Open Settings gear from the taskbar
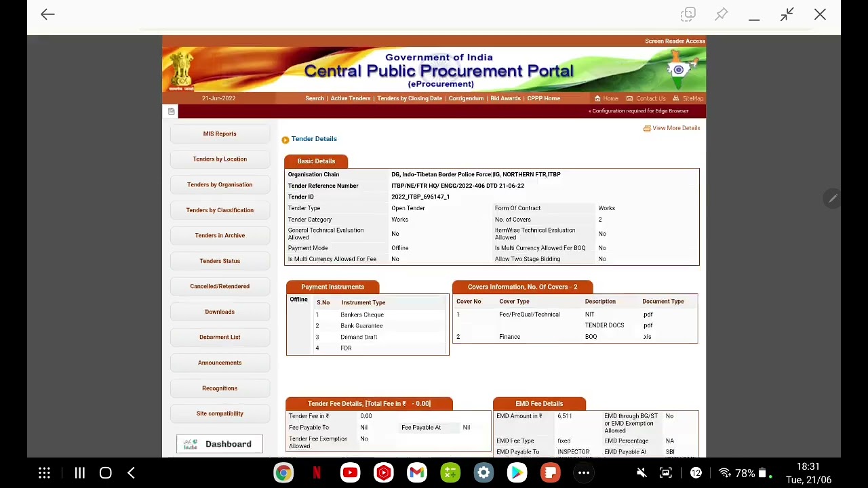The image size is (868, 488). point(484,473)
